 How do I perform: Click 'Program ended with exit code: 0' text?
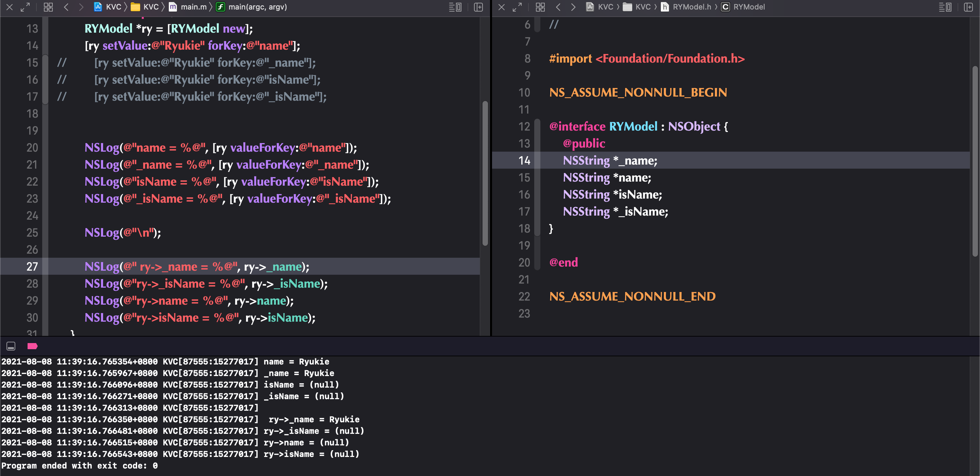tap(80, 466)
